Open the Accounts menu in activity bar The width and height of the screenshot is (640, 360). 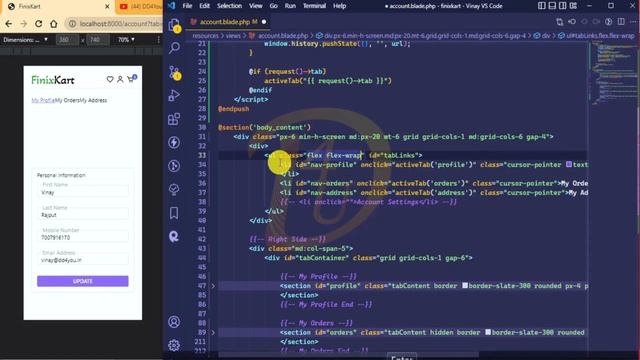point(174,322)
